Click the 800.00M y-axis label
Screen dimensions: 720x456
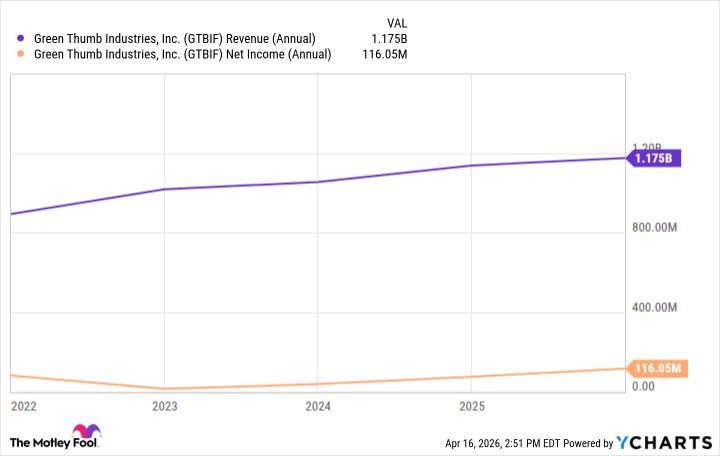pyautogui.click(x=655, y=228)
